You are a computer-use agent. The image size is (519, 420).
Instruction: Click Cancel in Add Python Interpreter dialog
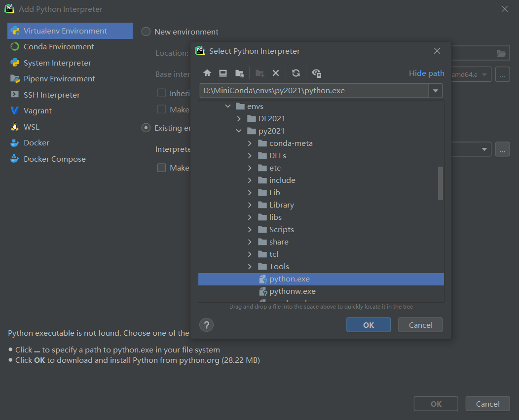[x=487, y=404]
